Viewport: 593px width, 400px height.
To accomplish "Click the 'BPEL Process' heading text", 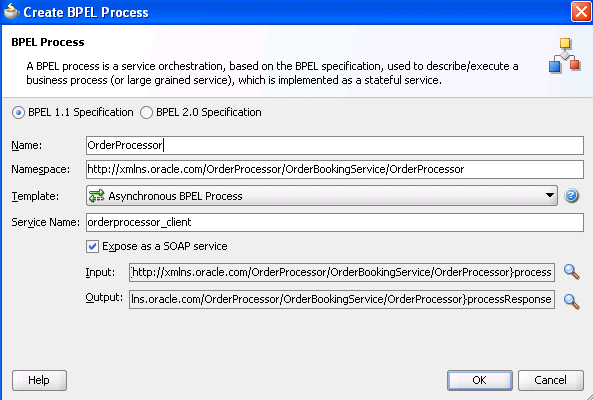I will point(48,42).
